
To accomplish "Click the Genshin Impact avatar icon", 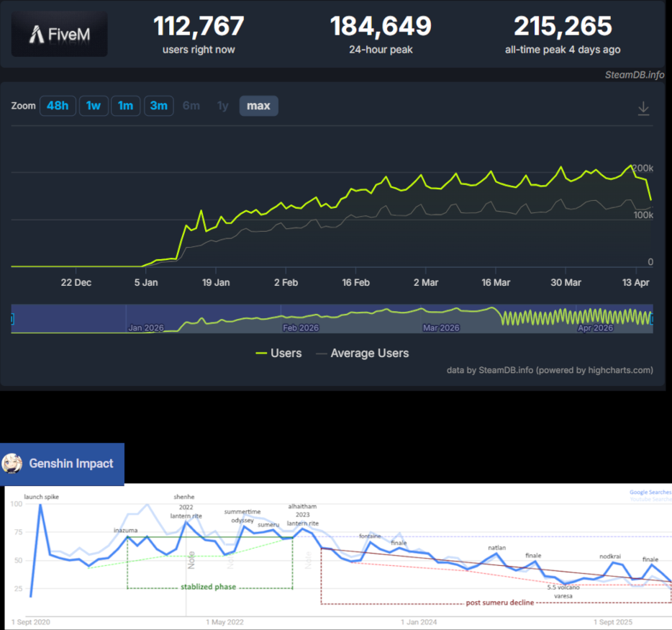I will [x=12, y=464].
